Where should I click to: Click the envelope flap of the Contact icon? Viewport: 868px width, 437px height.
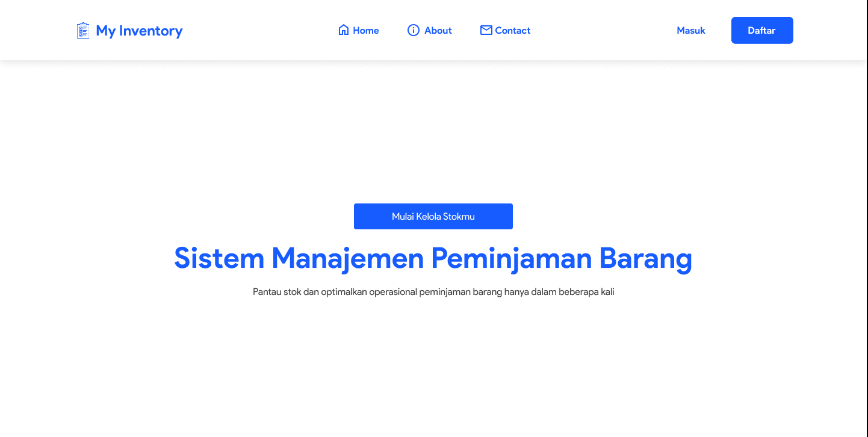[485, 27]
